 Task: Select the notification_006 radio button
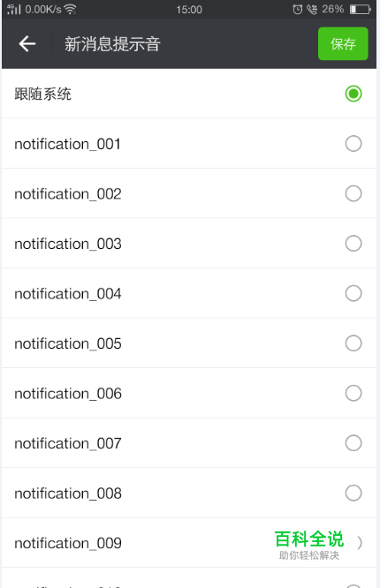[x=353, y=393]
